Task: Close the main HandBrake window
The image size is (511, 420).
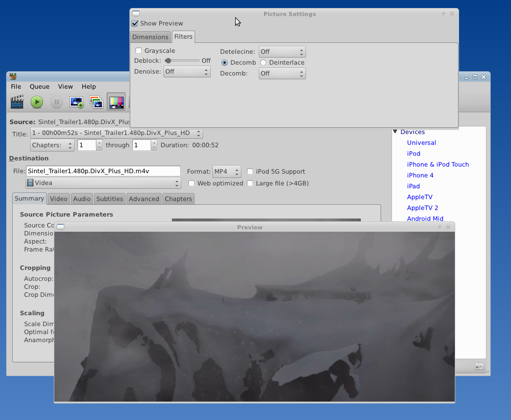Action: [484, 77]
